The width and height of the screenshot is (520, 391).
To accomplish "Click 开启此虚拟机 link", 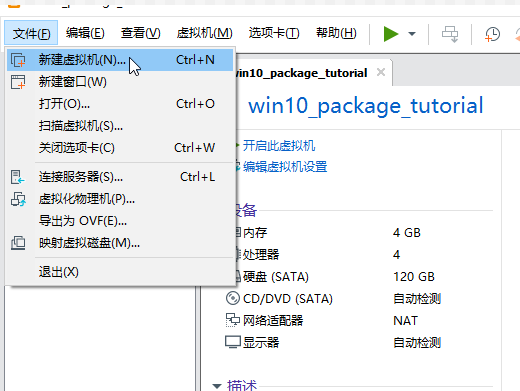I will tap(279, 146).
